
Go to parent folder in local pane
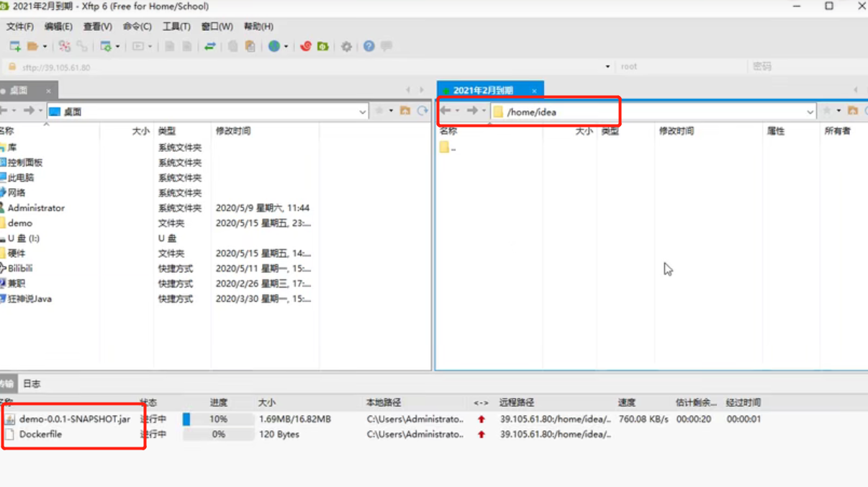tap(405, 111)
